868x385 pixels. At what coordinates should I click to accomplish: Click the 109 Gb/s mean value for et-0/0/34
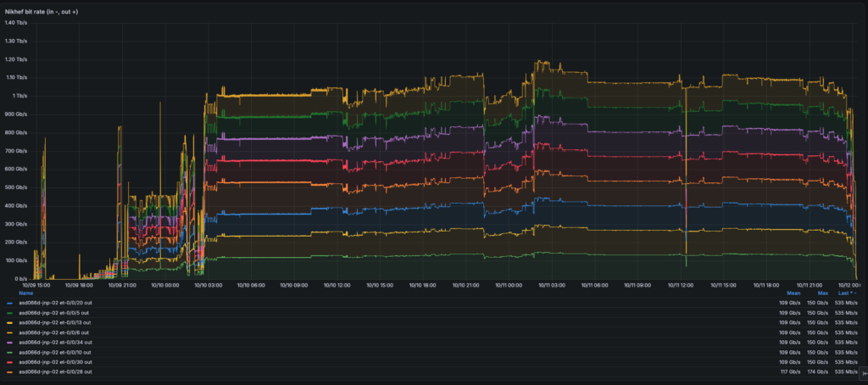tap(789, 343)
